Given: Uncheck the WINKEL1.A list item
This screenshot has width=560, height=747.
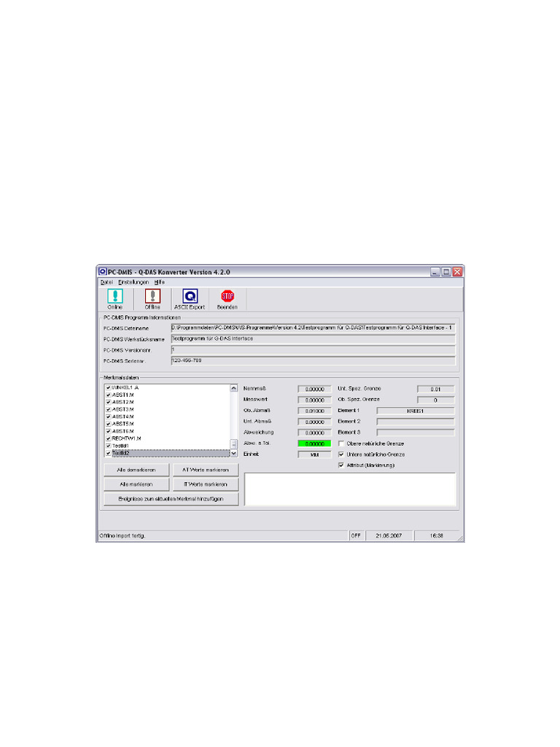Looking at the screenshot, I should 109,388.
